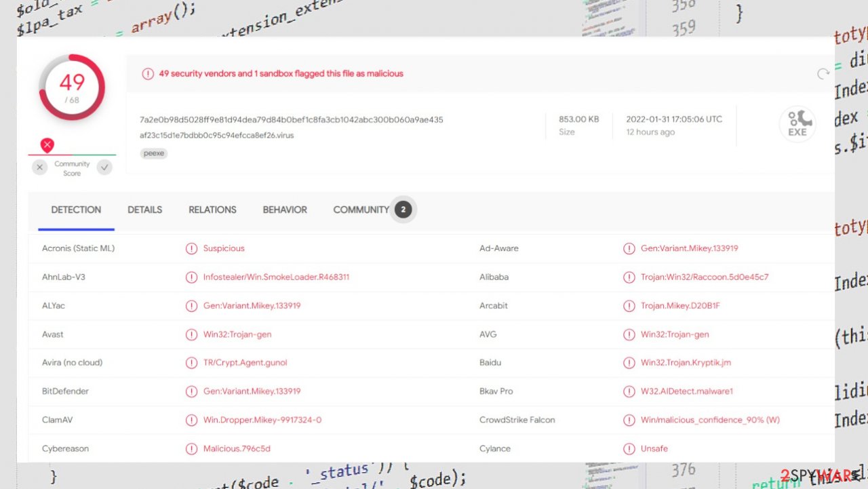Click the peexe tag

tap(154, 153)
